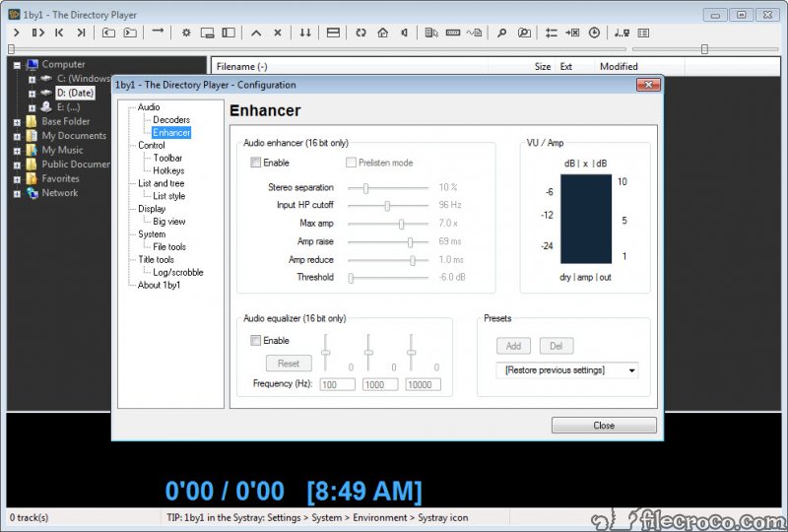Click the right-arrow toolbar icon
This screenshot has height=532, width=788.
click(158, 32)
